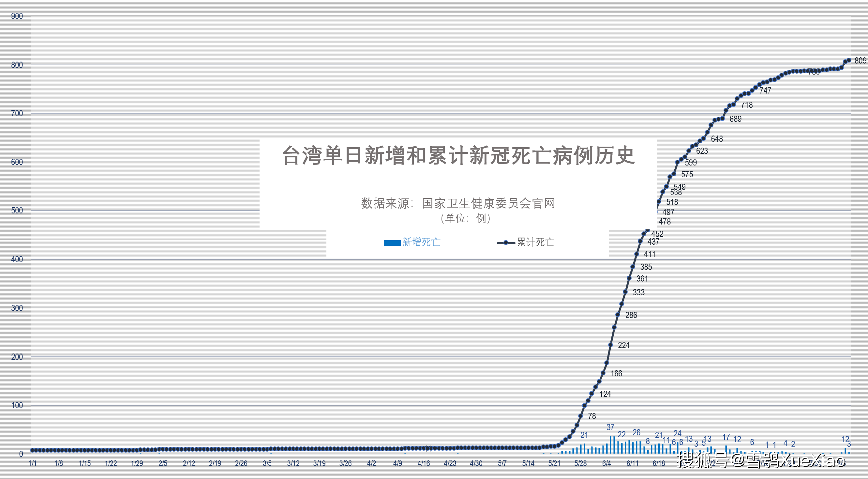Click the 新增死亡 legend label

pyautogui.click(x=421, y=242)
